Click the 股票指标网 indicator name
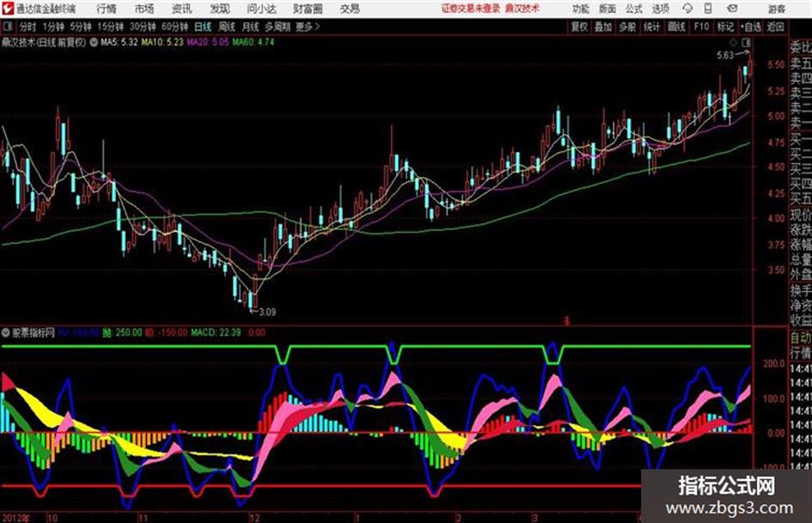 [34, 332]
